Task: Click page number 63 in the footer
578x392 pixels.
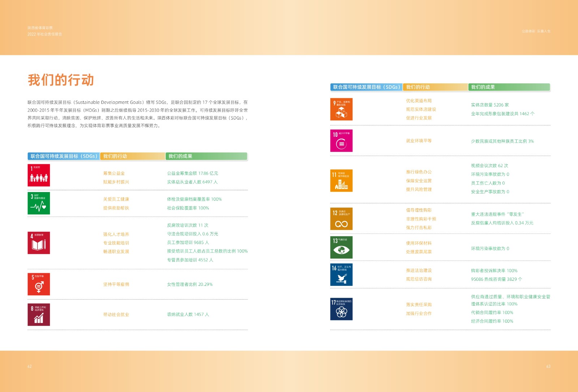Action: (548, 366)
